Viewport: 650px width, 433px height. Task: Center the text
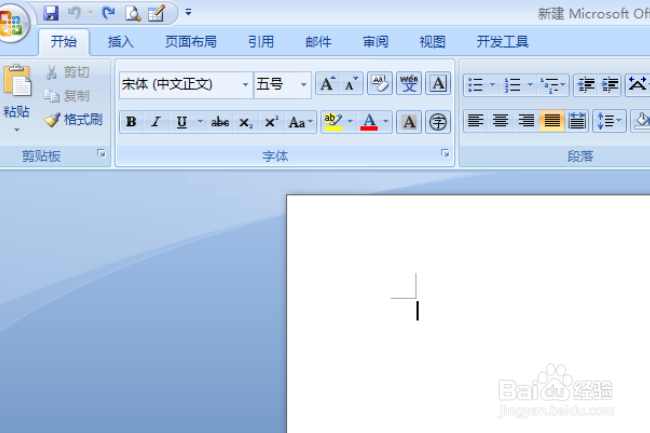pos(501,121)
